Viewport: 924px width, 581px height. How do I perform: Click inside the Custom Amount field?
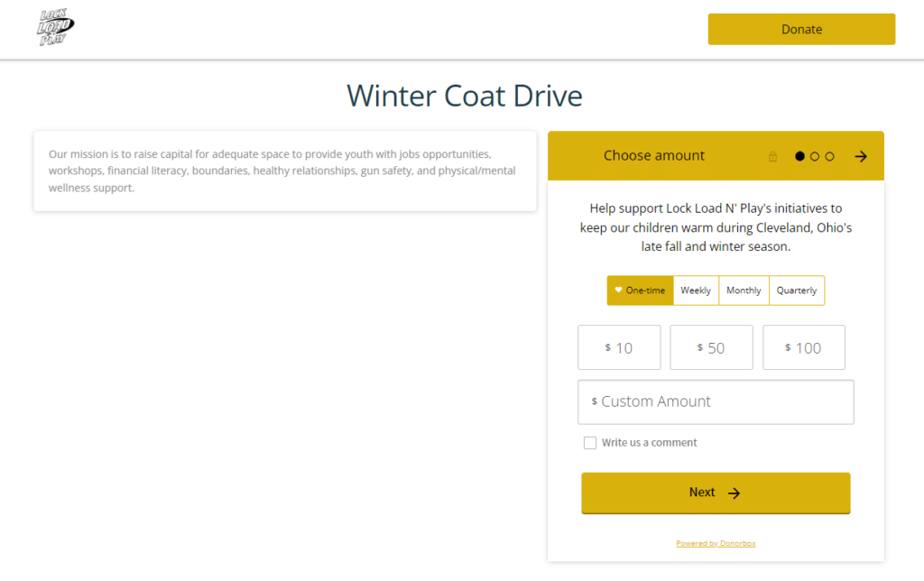pos(716,401)
